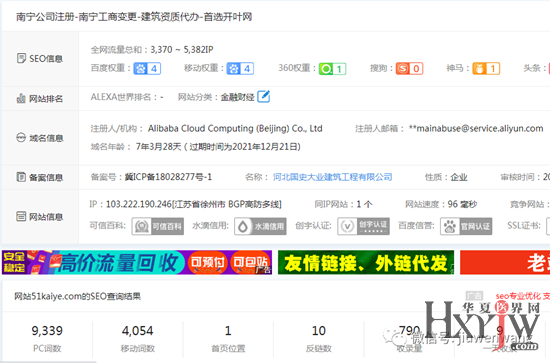Open the 友情链接、外链代发 green banner
This screenshot has height=363, width=550.
click(366, 262)
